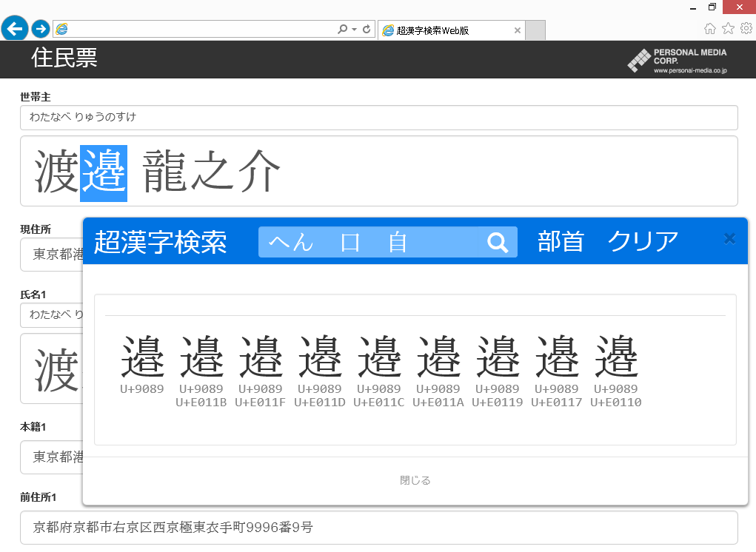The height and width of the screenshot is (552, 756).
Task: Close the 超漢字検索Web版 browser tab
Action: click(x=517, y=30)
